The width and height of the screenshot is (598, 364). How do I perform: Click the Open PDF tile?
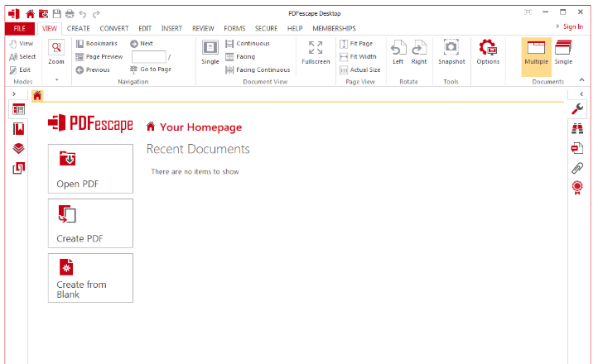pos(91,169)
